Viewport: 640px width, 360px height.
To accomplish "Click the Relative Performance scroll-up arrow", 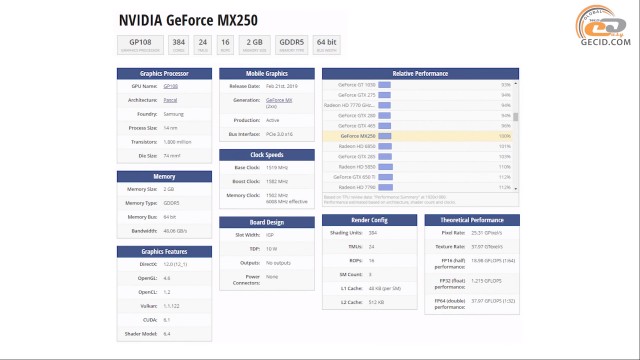I will pyautogui.click(x=516, y=84).
